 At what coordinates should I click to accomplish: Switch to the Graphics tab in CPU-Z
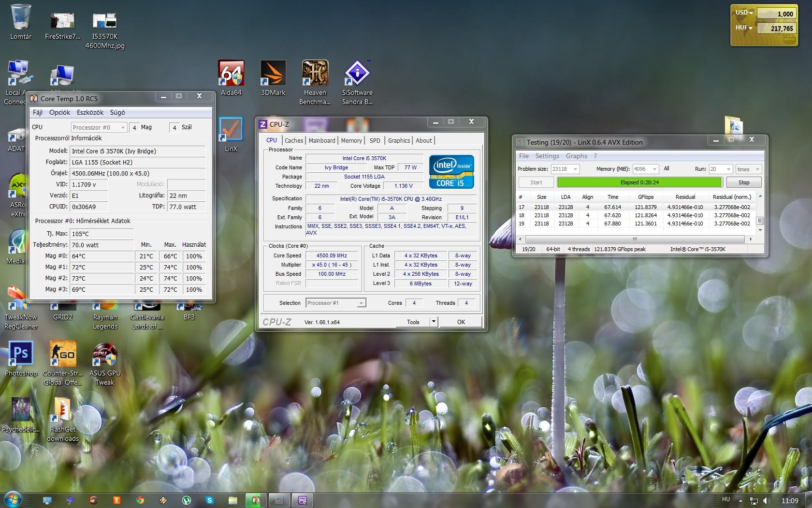coord(399,140)
